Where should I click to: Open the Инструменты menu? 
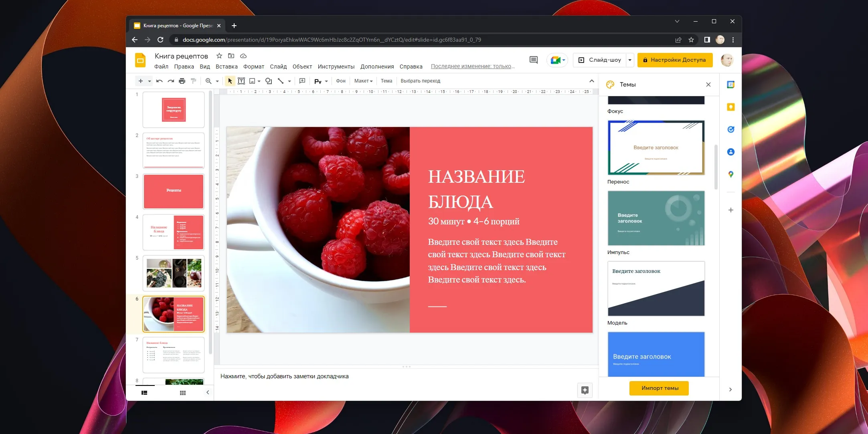point(336,67)
